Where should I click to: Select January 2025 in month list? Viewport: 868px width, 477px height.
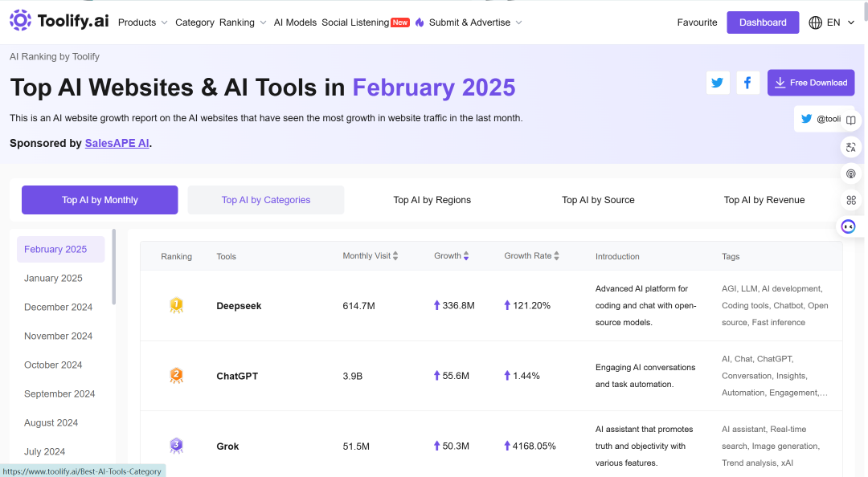point(53,279)
